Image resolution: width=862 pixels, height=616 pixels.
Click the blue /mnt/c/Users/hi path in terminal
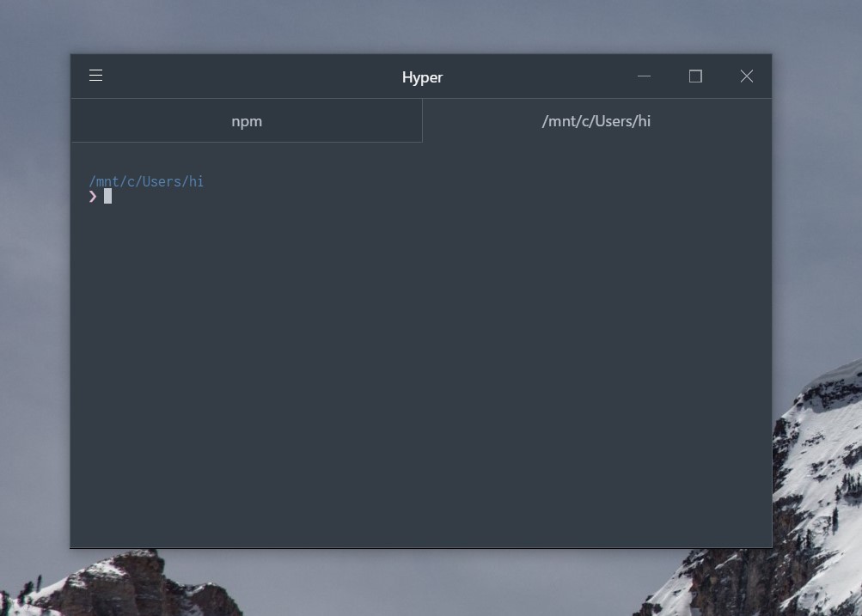[146, 181]
